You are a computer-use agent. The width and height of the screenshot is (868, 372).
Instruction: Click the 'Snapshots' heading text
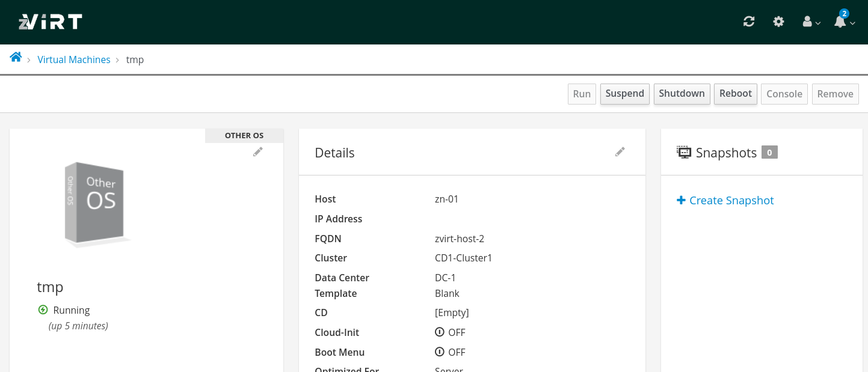pos(726,153)
